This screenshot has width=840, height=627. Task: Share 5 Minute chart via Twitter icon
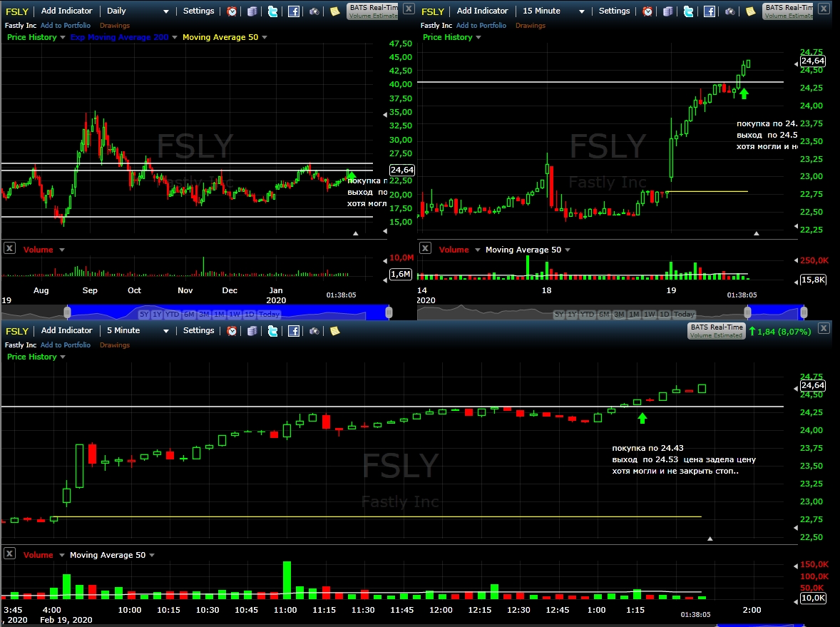tap(272, 331)
